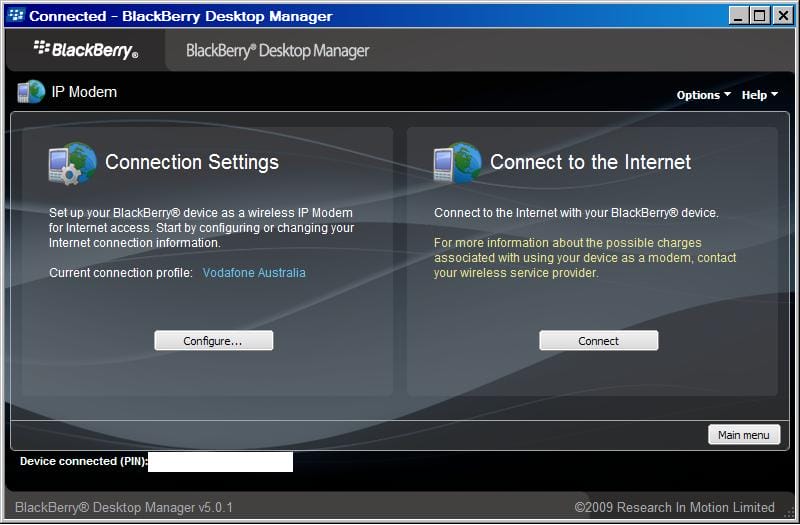Click the IP Modem globe icon
Screen dimensions: 800x525
[x=30, y=92]
